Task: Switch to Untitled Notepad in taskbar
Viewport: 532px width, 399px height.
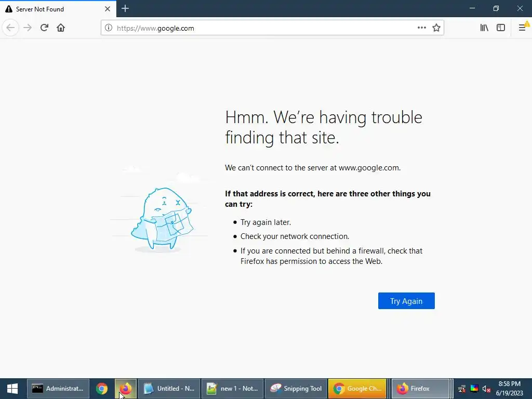Action: pyautogui.click(x=169, y=389)
